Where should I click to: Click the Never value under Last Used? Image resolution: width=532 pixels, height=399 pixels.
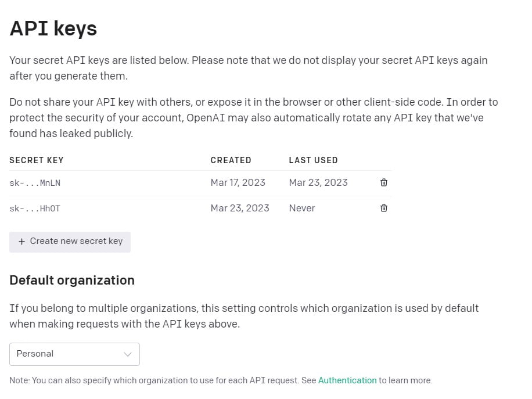click(301, 208)
